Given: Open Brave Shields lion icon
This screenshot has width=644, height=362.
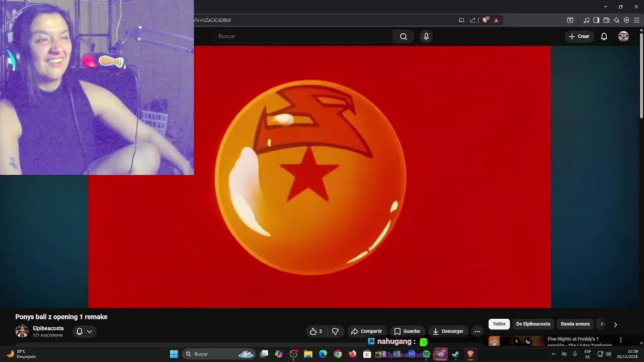Looking at the screenshot, I should 485,20.
